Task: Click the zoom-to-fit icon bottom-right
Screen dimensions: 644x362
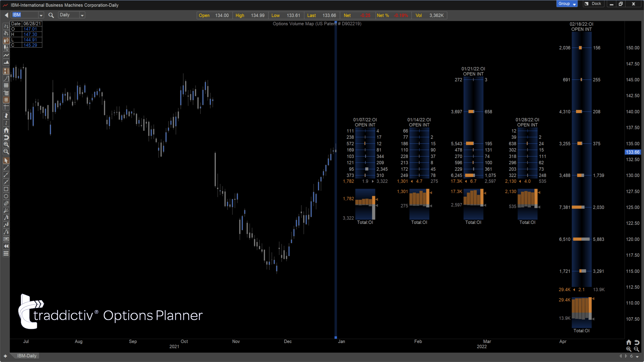Action: [x=629, y=342]
